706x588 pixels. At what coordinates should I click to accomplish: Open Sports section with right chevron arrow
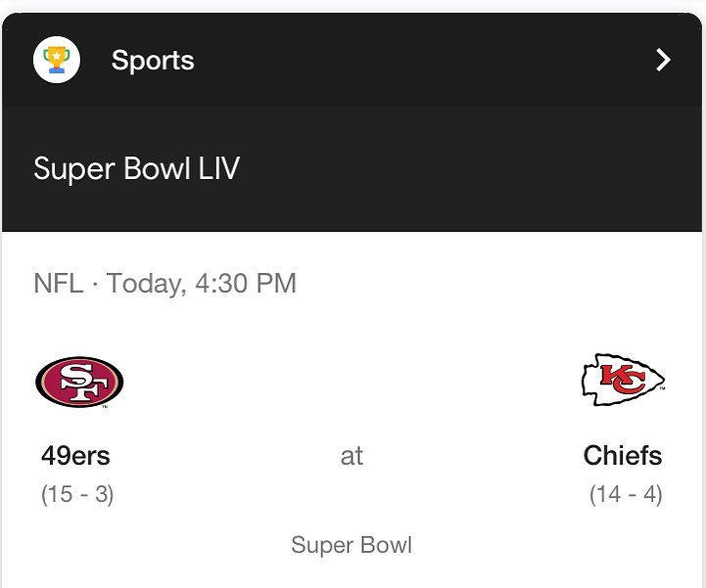pyautogui.click(x=663, y=61)
